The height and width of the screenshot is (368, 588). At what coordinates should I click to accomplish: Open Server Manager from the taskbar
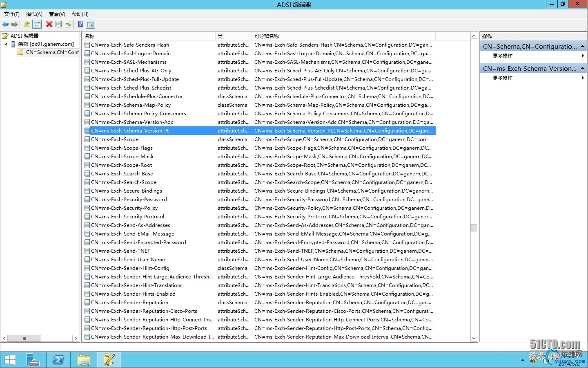pyautogui.click(x=33, y=360)
